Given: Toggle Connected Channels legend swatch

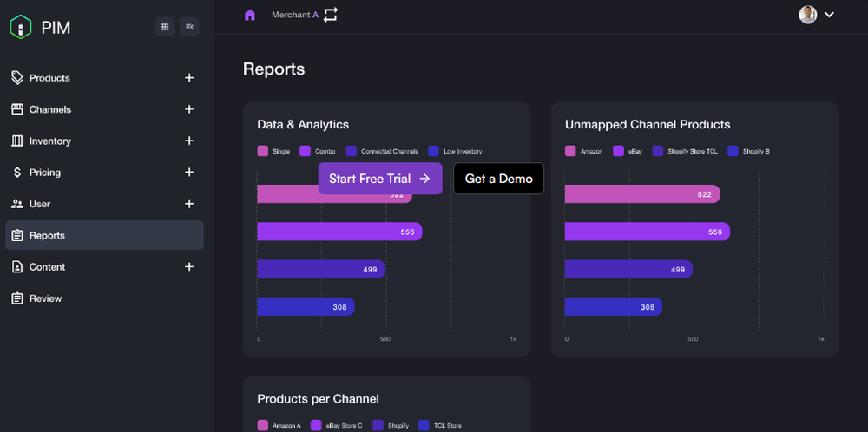Looking at the screenshot, I should 351,151.
